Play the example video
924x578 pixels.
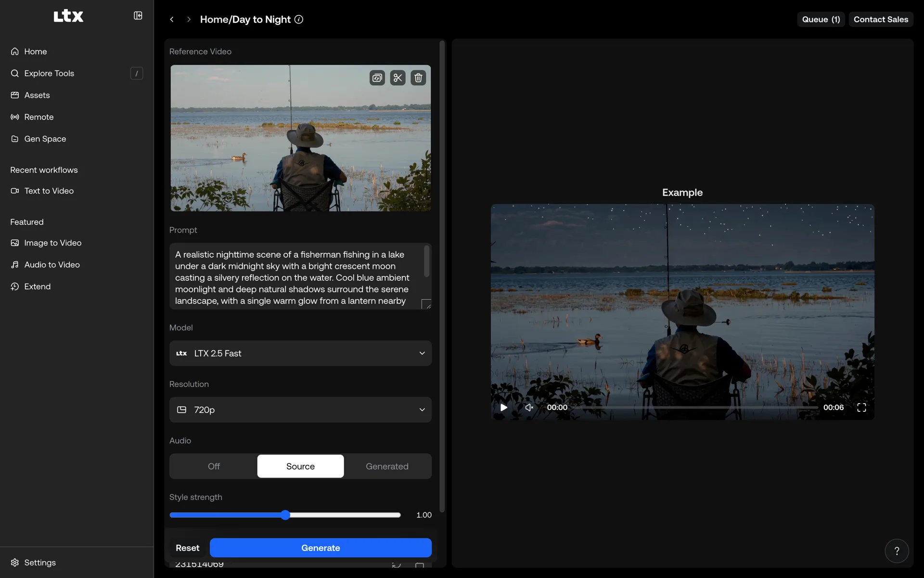click(x=504, y=407)
